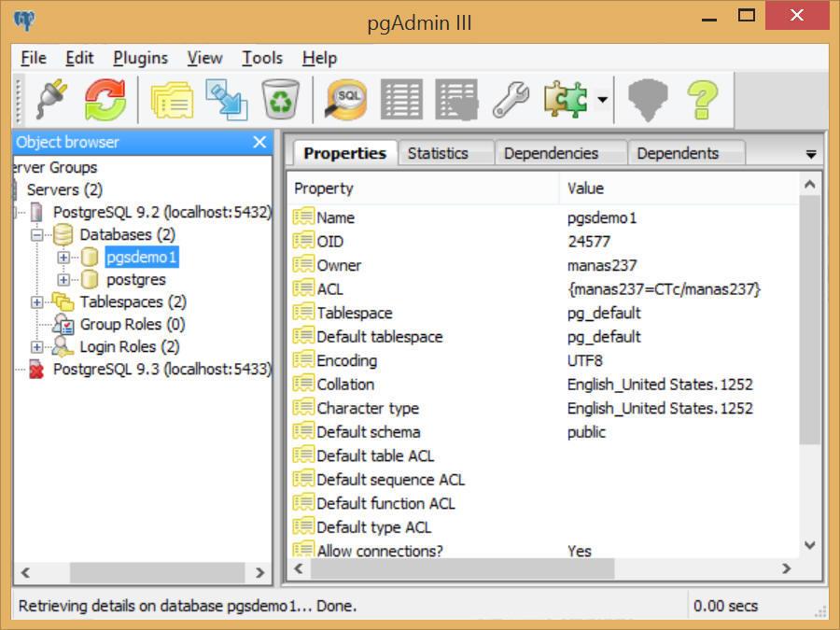Open the Help menu
Image resolution: width=840 pixels, height=630 pixels.
(x=319, y=58)
